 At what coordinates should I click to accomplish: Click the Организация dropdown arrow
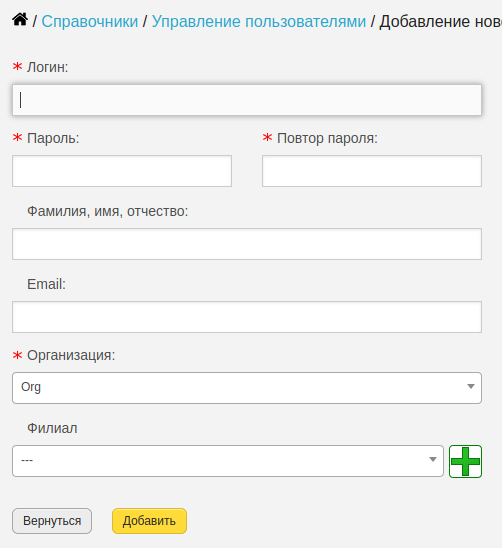tap(471, 387)
